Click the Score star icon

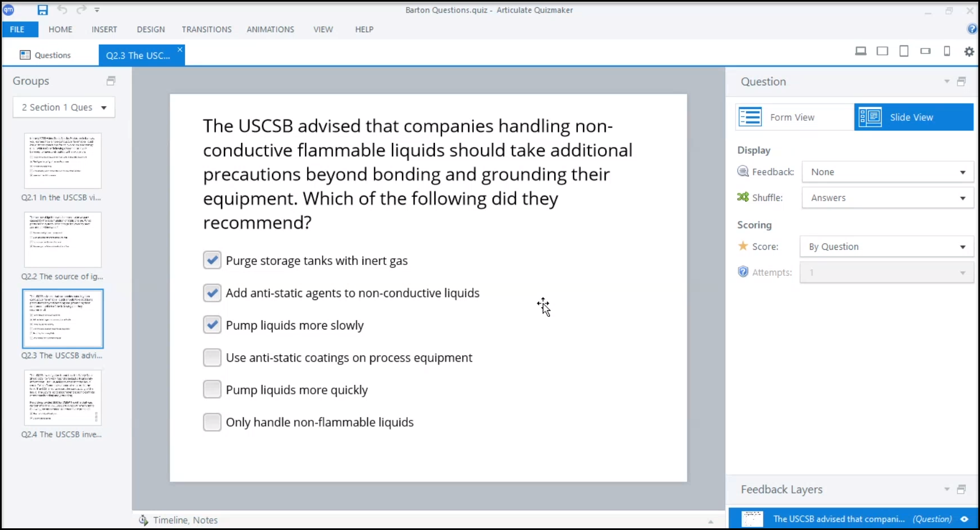(x=743, y=246)
